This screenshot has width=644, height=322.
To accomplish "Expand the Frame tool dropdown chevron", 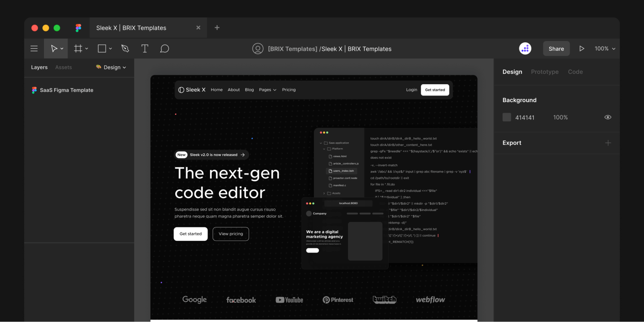I will click(x=86, y=48).
